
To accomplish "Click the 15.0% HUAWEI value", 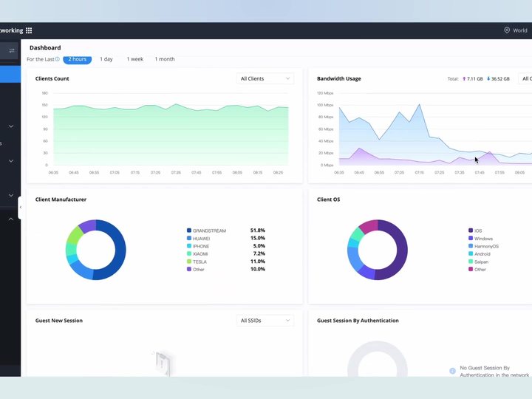I will coord(258,238).
